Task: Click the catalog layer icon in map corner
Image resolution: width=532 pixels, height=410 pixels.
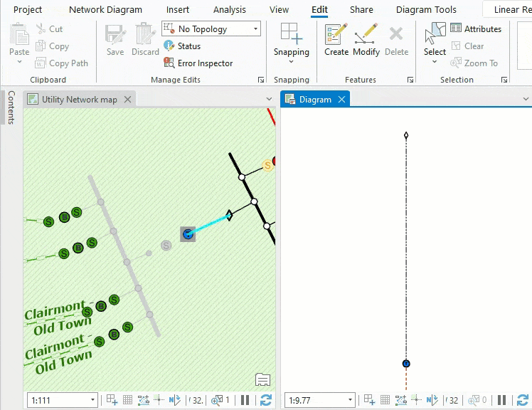Action: 262,379
